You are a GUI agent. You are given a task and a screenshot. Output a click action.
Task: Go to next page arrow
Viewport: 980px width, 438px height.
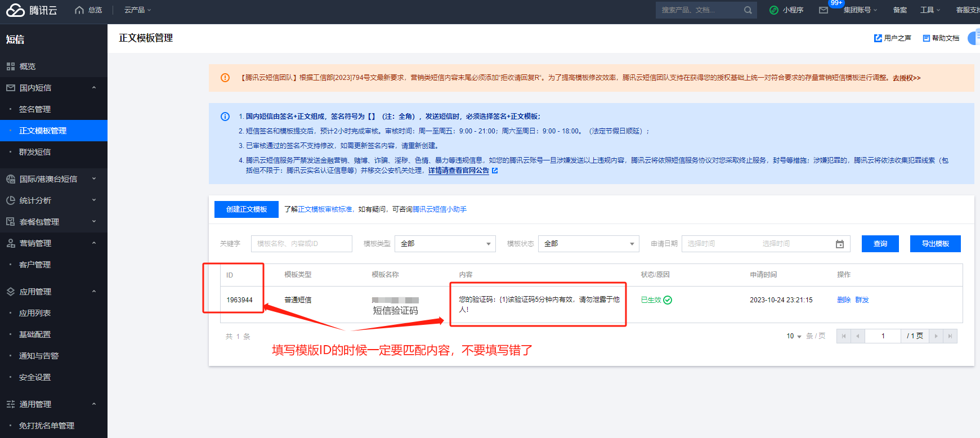tap(936, 336)
